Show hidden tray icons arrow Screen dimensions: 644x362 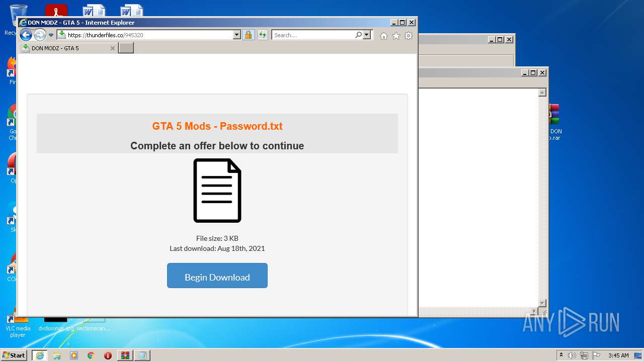tap(561, 355)
